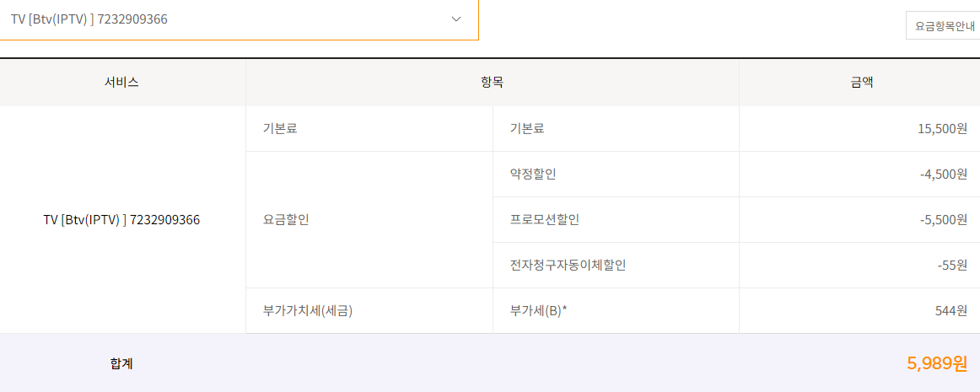Open the 요금항목안내 button
Screen dimensions: 980x392
click(943, 25)
